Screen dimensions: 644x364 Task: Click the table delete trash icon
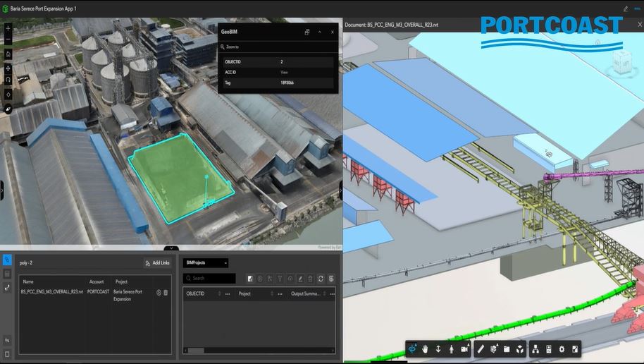(311, 279)
